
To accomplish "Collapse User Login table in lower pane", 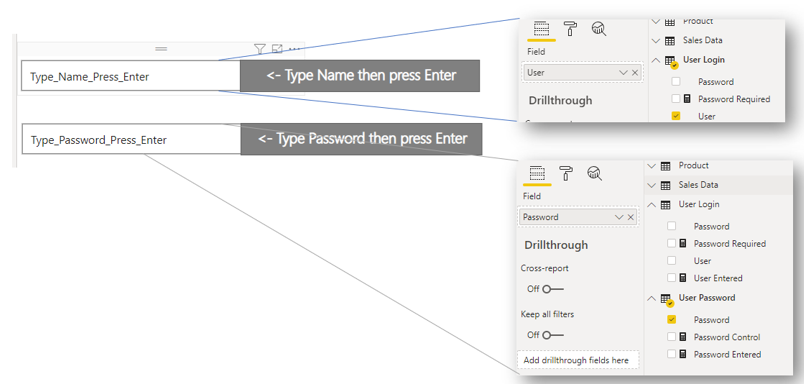I will [651, 205].
